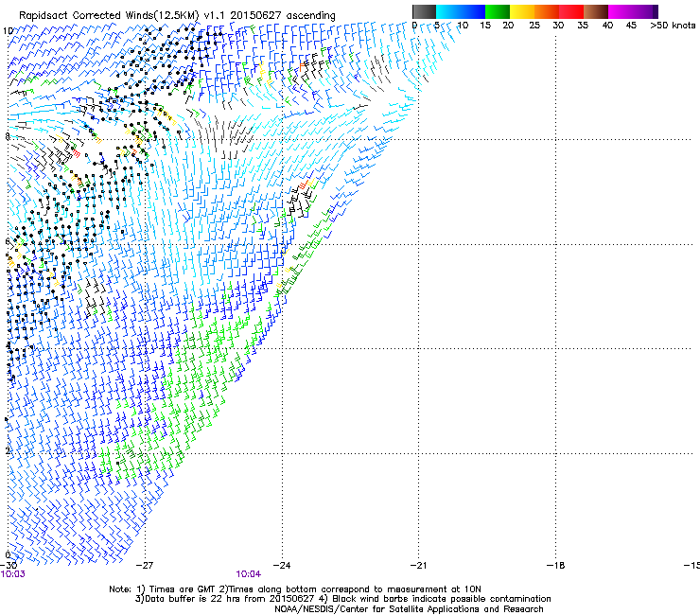Viewport: 700px width, 615px height.
Task: Click the orange 25-30 knots legend segment
Action: [547, 11]
